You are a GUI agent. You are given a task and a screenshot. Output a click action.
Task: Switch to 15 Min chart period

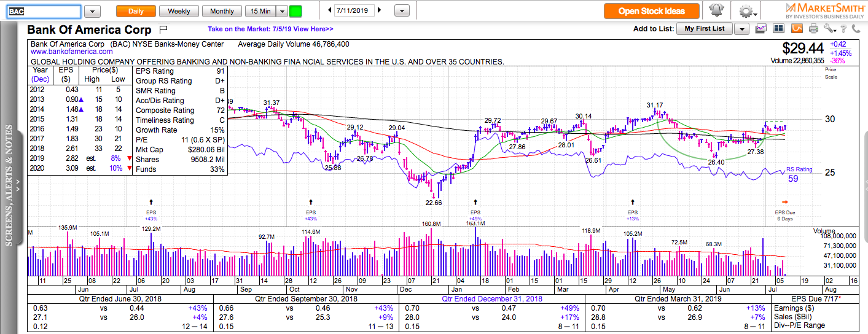(260, 11)
